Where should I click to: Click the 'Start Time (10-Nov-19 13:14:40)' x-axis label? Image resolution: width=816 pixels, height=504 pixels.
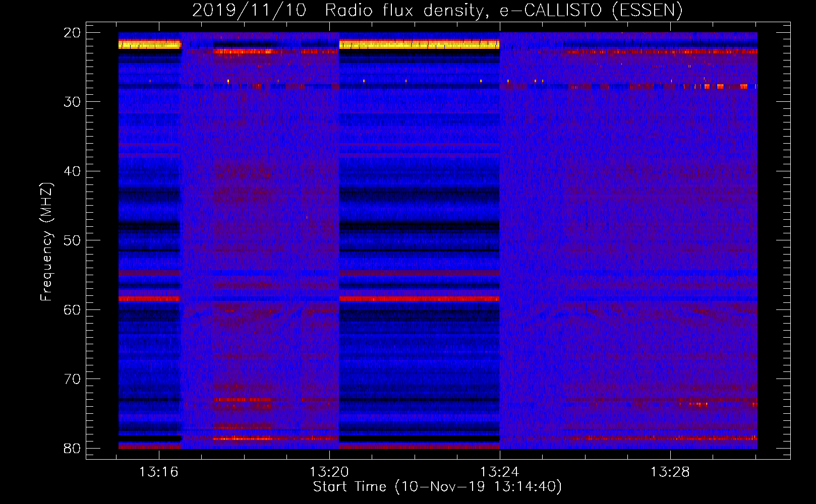pyautogui.click(x=437, y=487)
